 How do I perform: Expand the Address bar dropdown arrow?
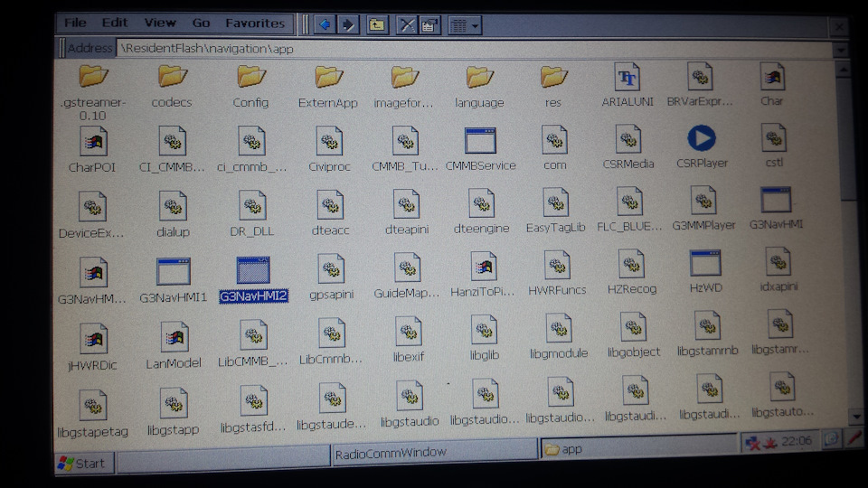click(x=840, y=51)
